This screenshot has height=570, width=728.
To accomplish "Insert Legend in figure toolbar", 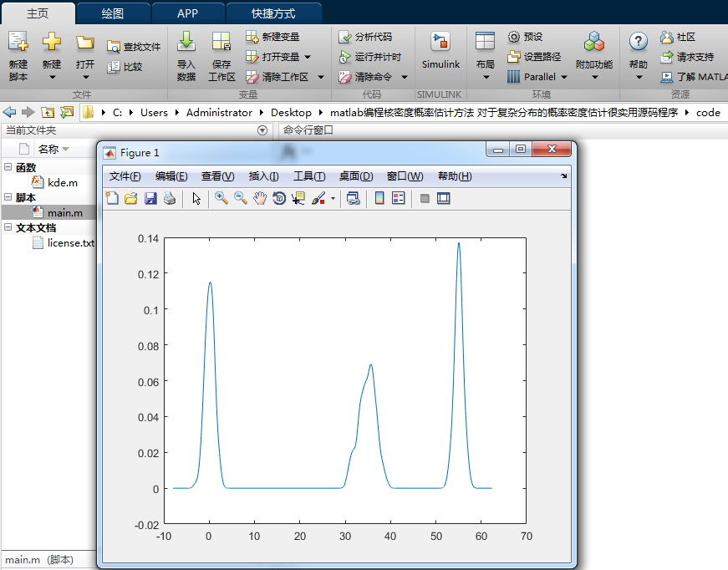I will point(399,199).
